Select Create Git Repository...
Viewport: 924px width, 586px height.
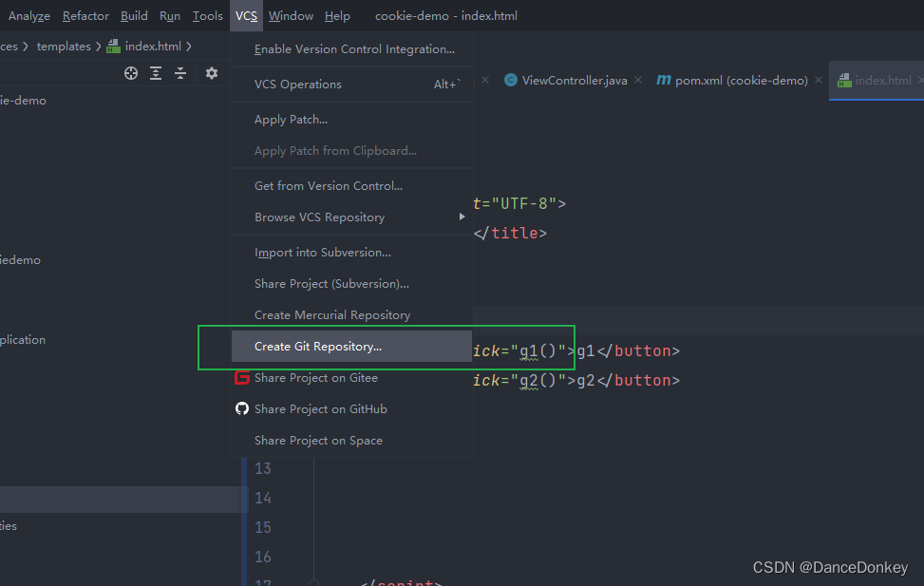351,346
